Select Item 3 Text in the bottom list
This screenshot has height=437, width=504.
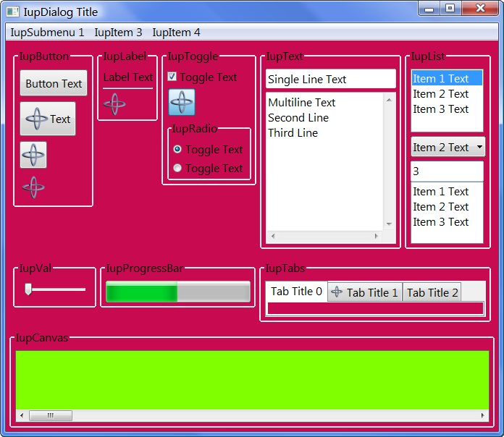447,222
